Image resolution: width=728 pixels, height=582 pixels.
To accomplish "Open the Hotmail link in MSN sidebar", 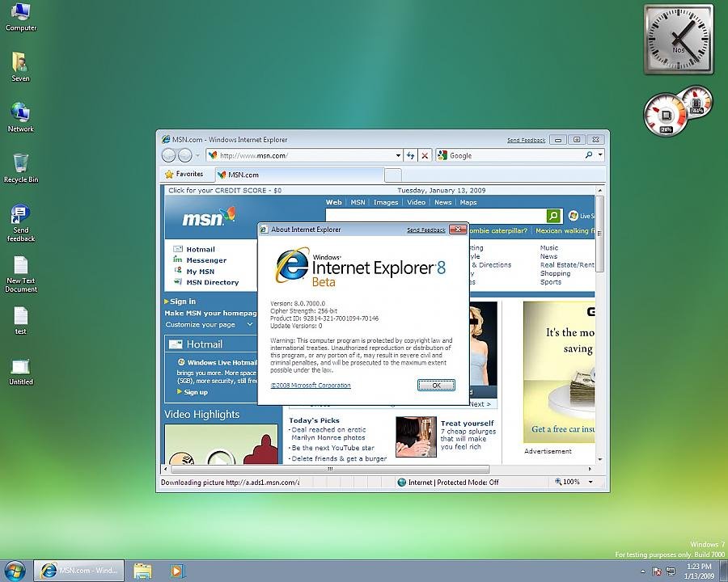I will (x=201, y=249).
